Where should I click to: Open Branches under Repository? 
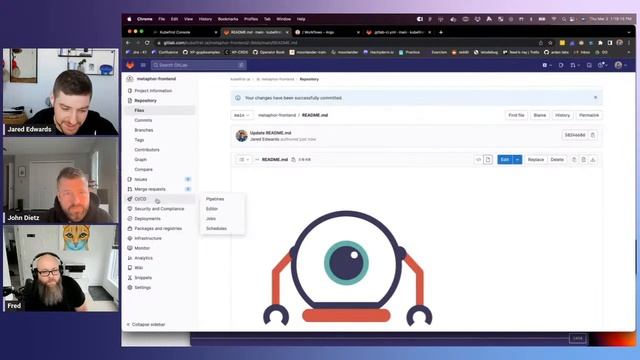pyautogui.click(x=144, y=130)
